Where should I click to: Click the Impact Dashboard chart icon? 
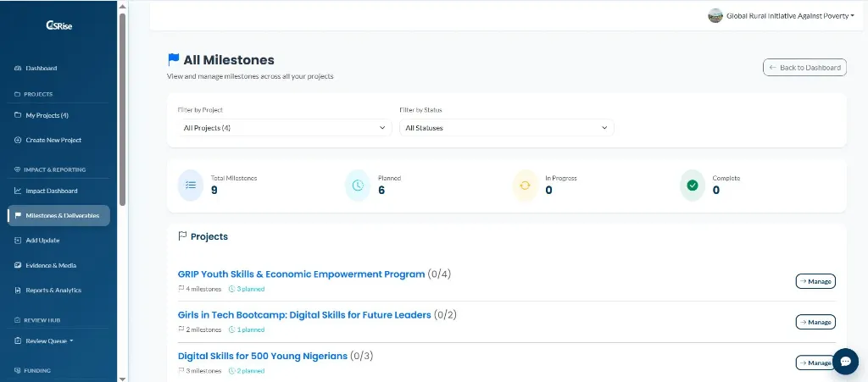coord(17,191)
